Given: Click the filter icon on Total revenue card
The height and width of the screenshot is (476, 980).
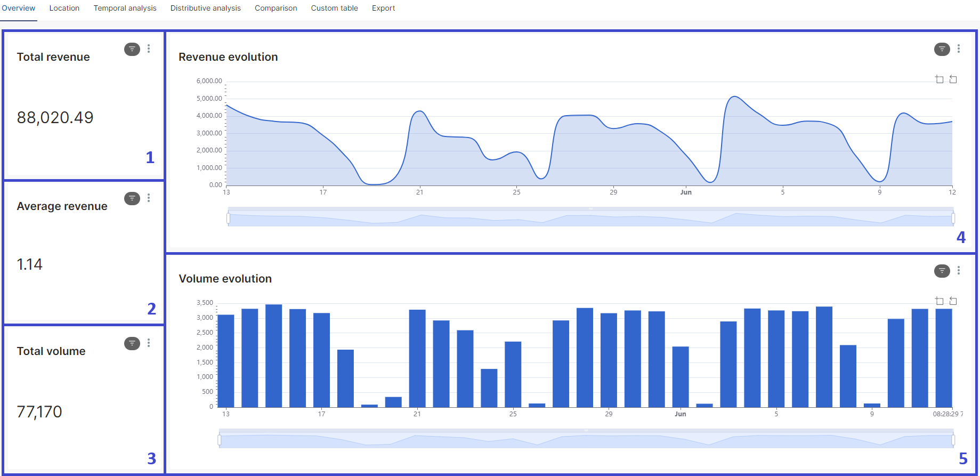Looking at the screenshot, I should (132, 49).
